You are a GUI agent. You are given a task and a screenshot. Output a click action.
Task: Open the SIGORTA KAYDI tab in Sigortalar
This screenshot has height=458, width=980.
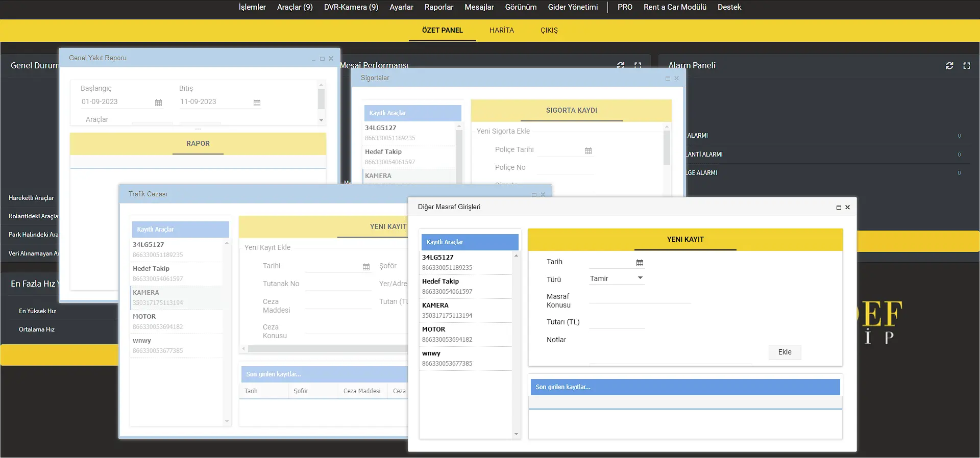572,111
